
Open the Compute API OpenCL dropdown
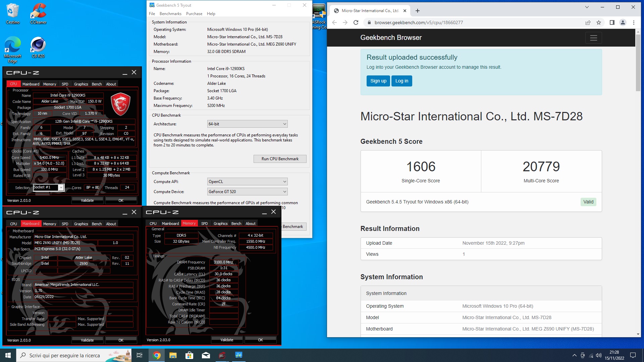coord(248,182)
